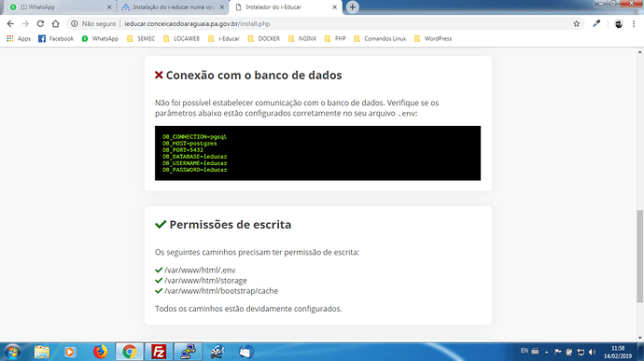Click the volume tray icon

pyautogui.click(x=592, y=352)
